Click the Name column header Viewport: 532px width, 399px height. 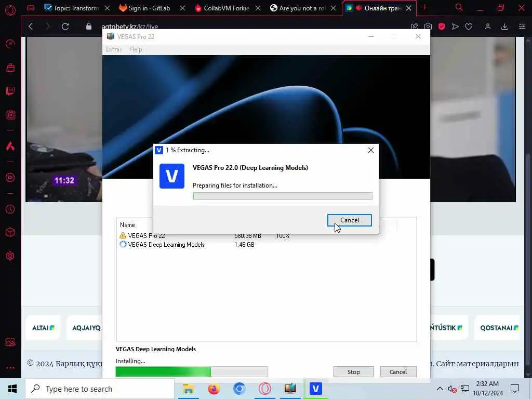tap(127, 225)
